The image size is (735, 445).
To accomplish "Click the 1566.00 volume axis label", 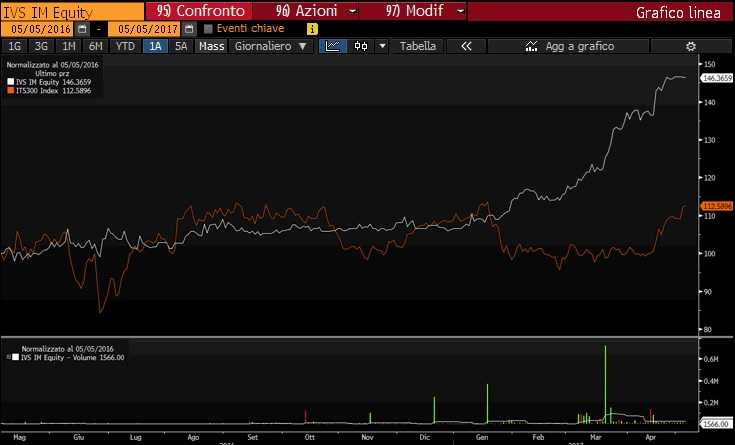I will pyautogui.click(x=717, y=423).
